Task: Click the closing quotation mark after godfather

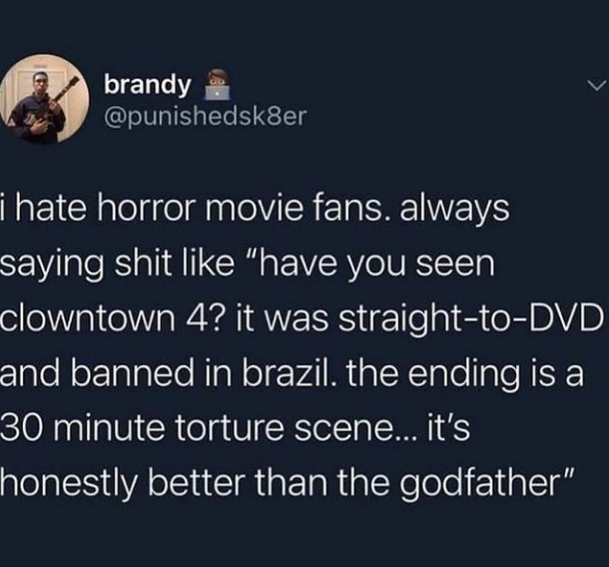Action: point(567,477)
